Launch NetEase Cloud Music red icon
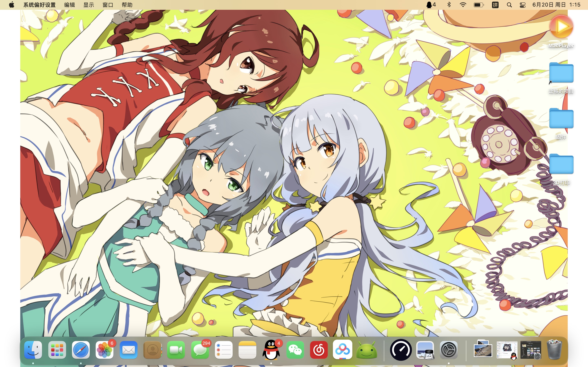This screenshot has height=367, width=588. [x=319, y=350]
